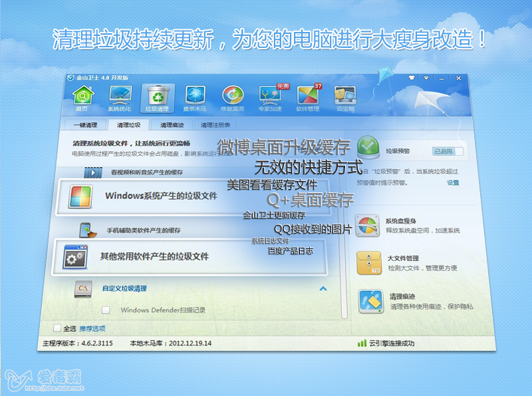The image size is (532, 396).
Task: Click 云引擎连接成功 status text
Action: tap(392, 343)
